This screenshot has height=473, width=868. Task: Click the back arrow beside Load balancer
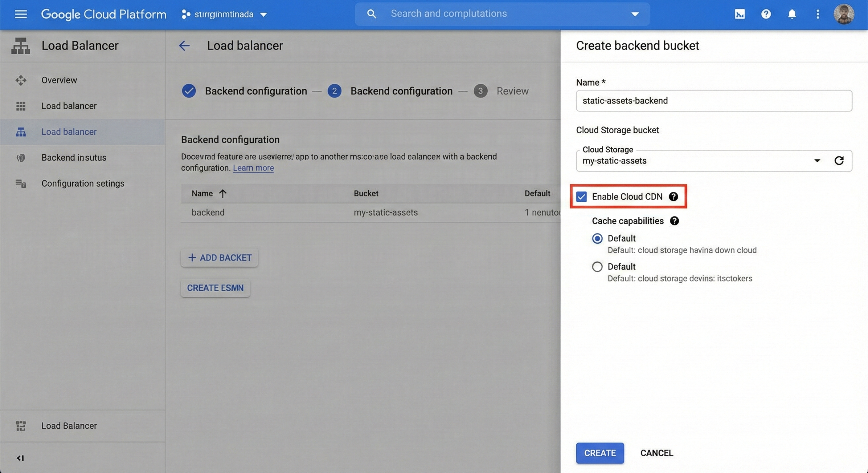click(x=184, y=46)
